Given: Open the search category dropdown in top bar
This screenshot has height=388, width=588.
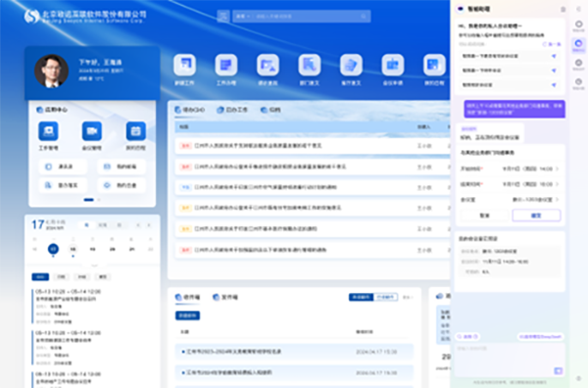Looking at the screenshot, I should [243, 16].
